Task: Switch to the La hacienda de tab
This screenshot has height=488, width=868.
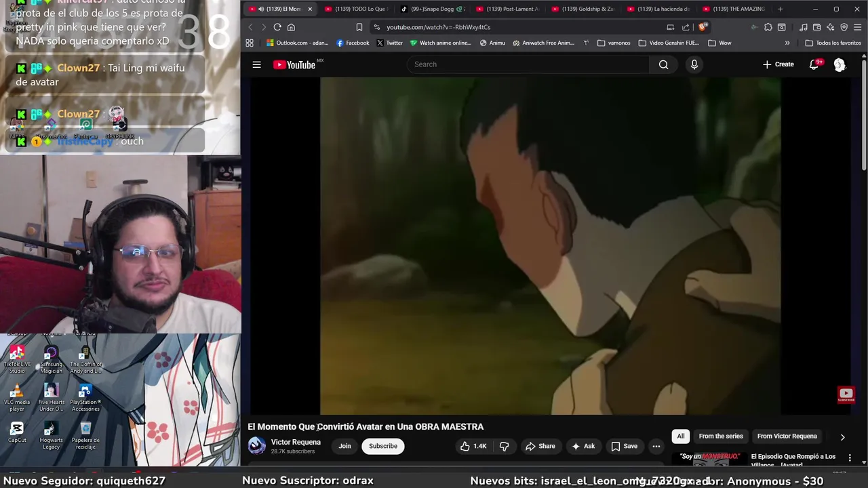Action: [x=658, y=9]
